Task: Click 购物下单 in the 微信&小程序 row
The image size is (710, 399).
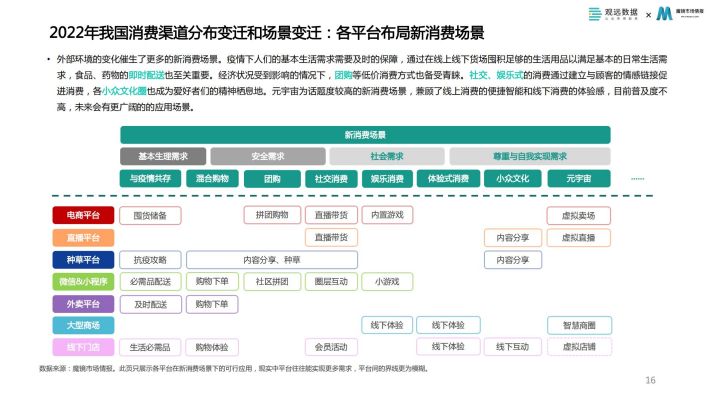Action: 212,281
